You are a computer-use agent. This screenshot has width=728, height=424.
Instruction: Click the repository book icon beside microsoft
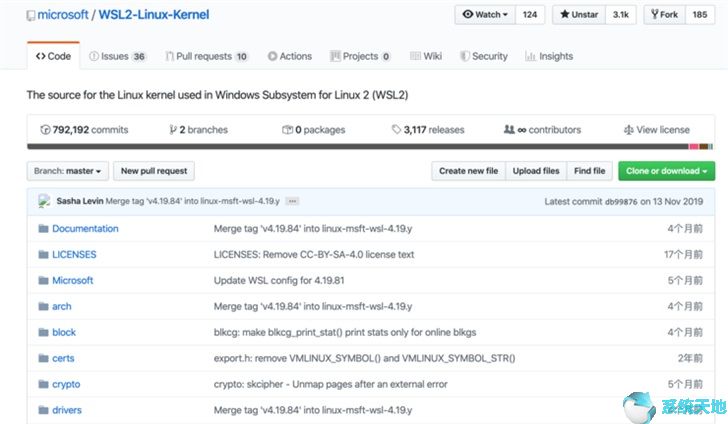click(x=31, y=16)
